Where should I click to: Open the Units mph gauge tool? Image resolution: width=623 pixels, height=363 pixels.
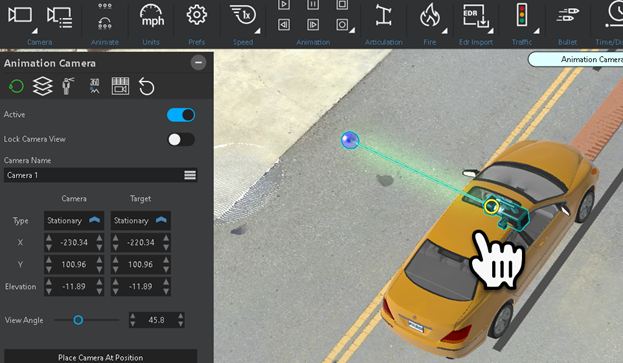tap(151, 16)
